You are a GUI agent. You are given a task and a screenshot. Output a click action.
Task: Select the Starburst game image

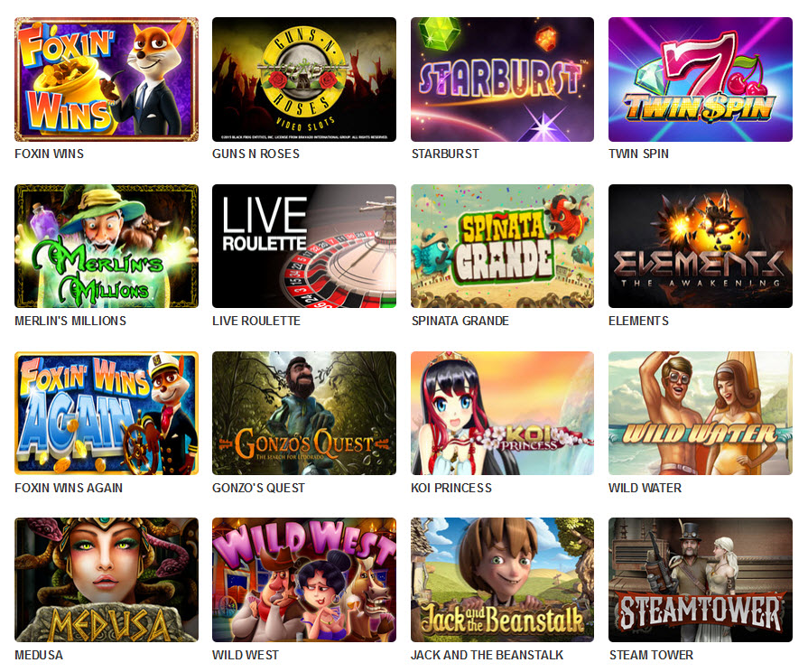(503, 79)
